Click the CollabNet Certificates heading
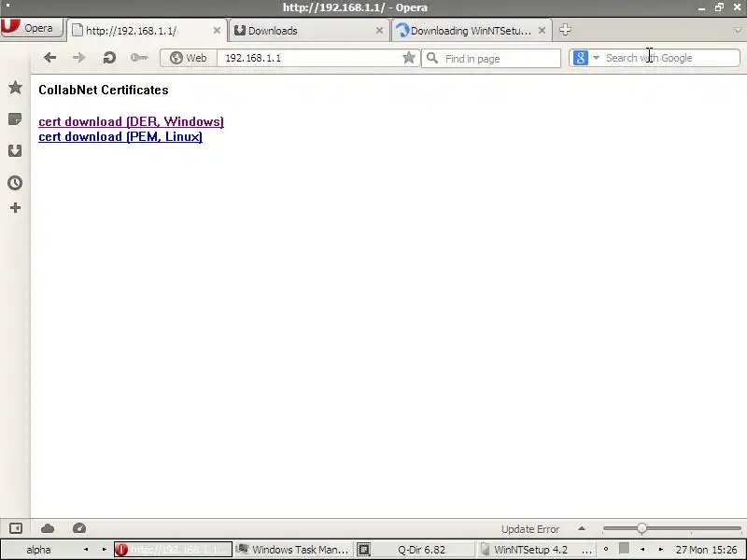This screenshot has height=560, width=747. pos(104,90)
